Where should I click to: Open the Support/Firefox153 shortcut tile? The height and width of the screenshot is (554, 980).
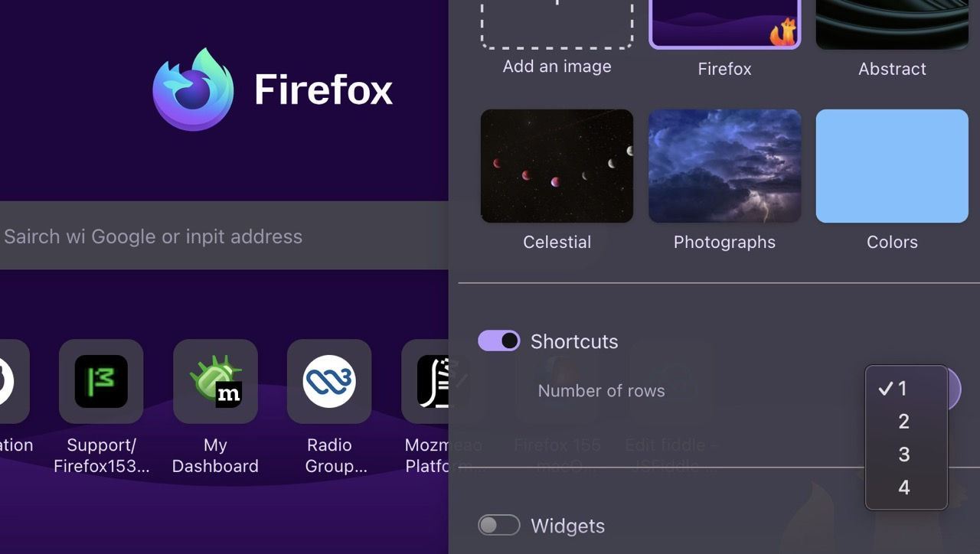tap(101, 381)
